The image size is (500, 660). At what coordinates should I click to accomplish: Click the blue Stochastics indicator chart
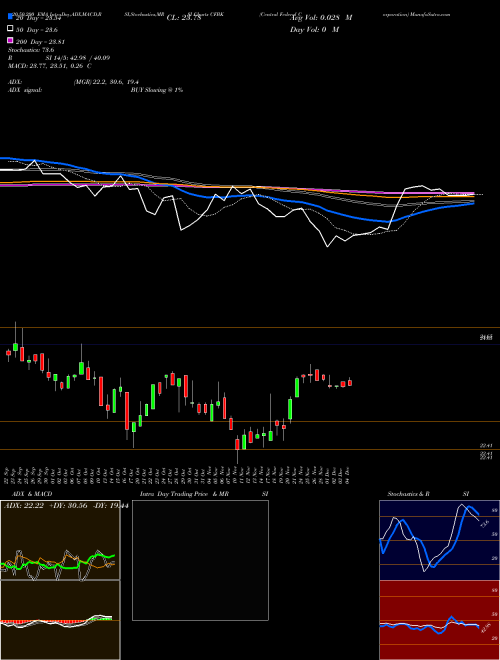439,540
